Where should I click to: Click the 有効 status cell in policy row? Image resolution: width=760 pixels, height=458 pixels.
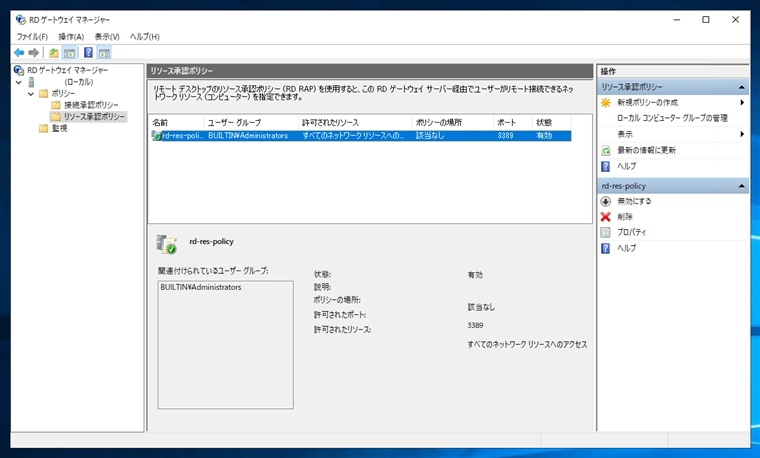point(544,136)
